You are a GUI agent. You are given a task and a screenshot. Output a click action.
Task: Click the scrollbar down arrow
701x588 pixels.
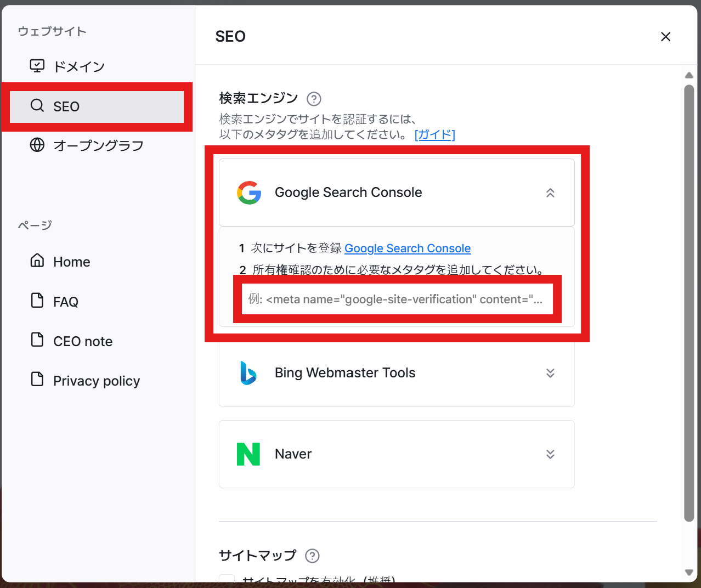click(x=689, y=572)
